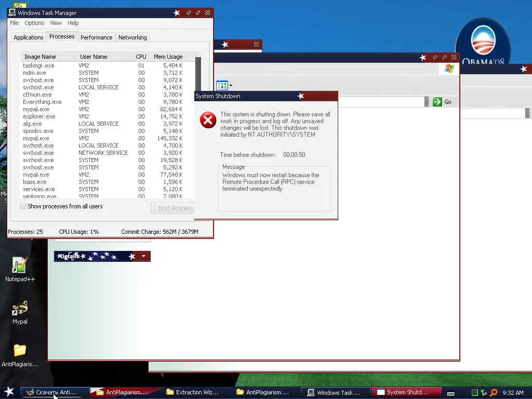Open the File menu in Task Manager
Viewport: 532px width, 399px height.
[14, 23]
